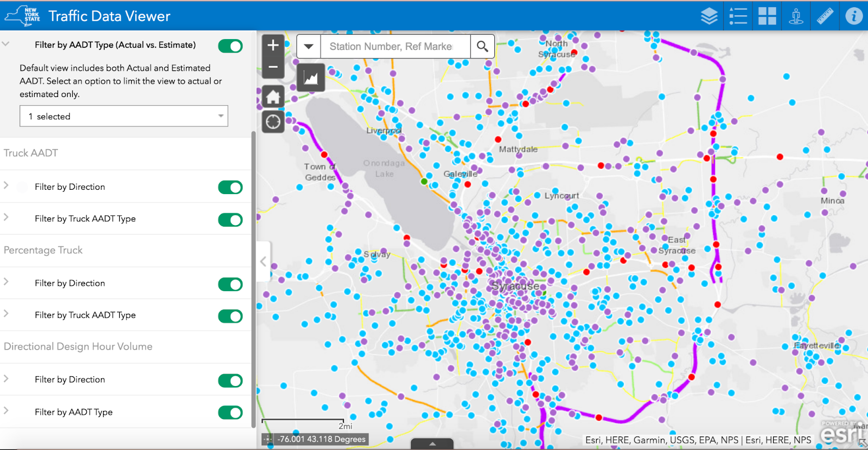
Task: Click the coordinates readout '-76.001 43.118 Degrees'
Action: coord(322,439)
